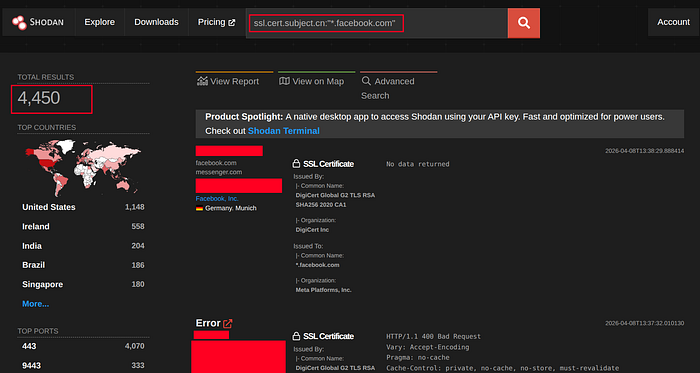Click the United States count 1,148
This screenshot has width=700, height=373.
pyautogui.click(x=134, y=207)
